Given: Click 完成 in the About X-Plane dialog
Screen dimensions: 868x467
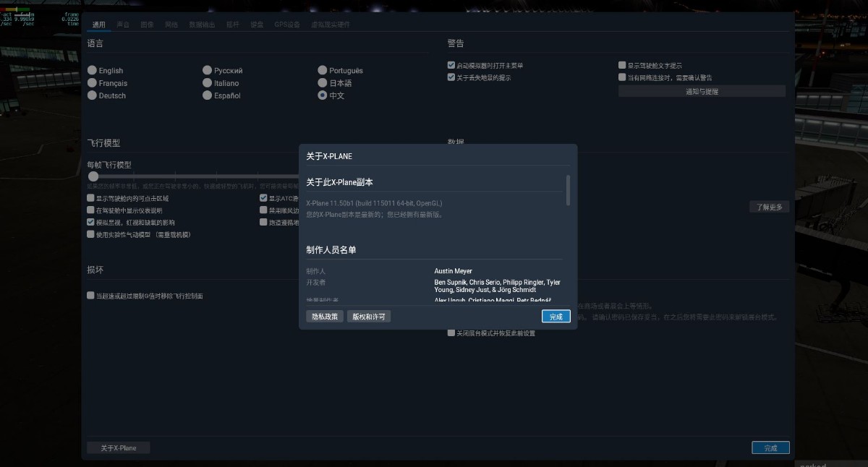Looking at the screenshot, I should click(556, 316).
